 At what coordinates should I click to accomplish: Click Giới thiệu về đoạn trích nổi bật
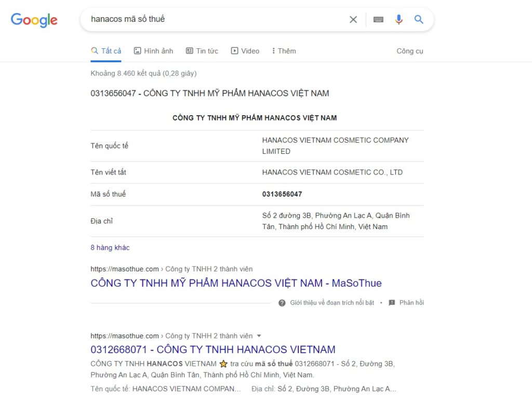[331, 303]
